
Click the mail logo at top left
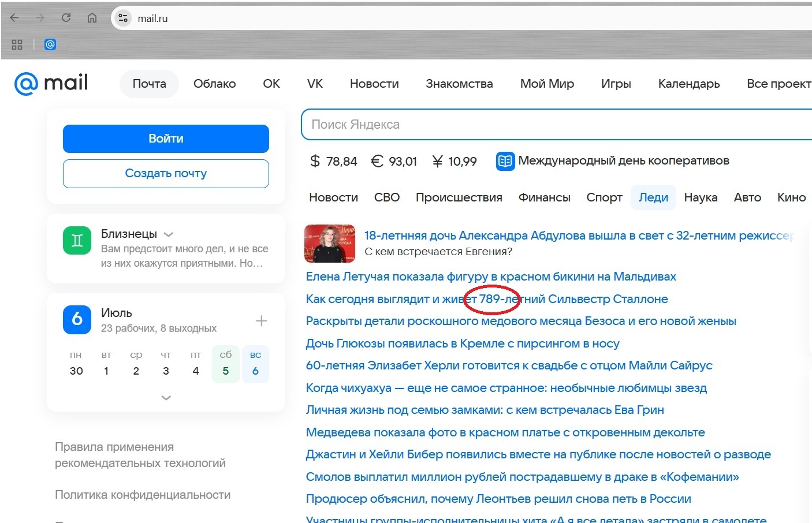click(x=51, y=83)
